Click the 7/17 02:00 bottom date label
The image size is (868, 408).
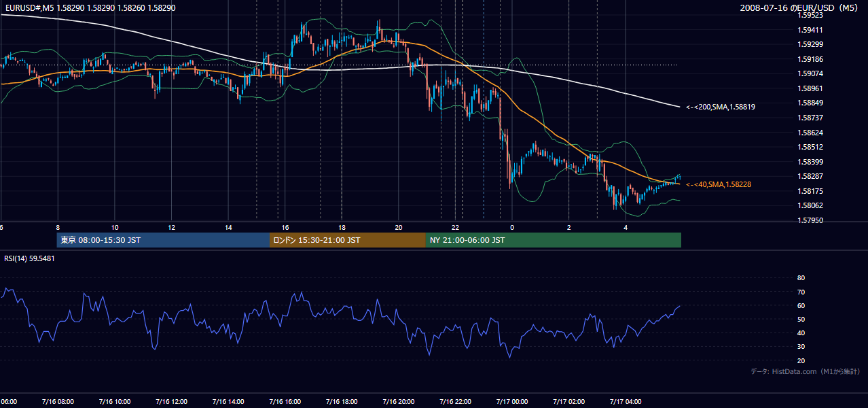568,402
